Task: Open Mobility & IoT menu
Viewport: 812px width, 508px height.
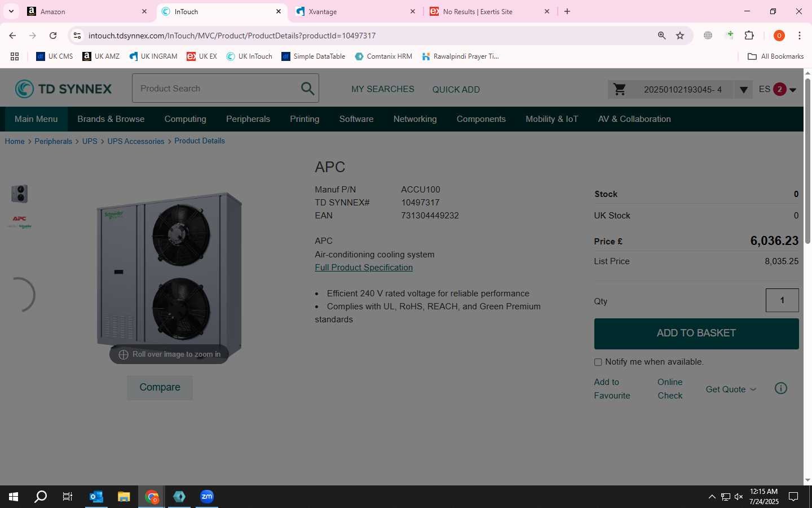Action: 551,119
